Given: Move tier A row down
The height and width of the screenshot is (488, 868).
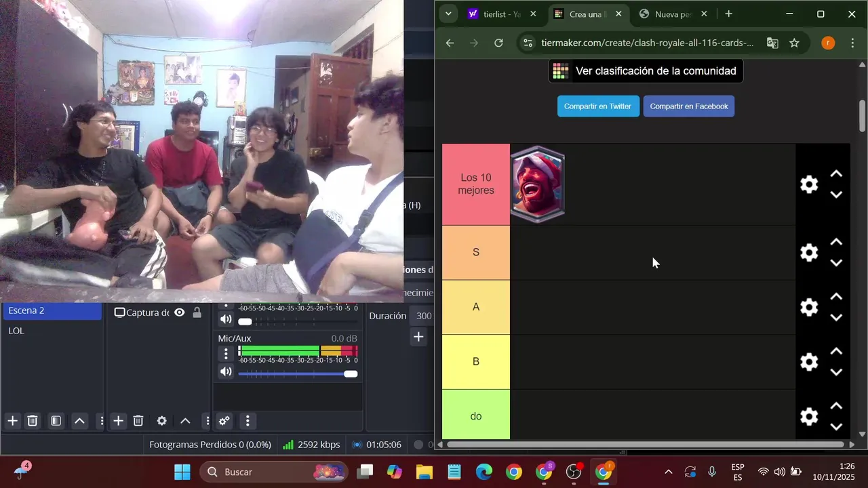Looking at the screenshot, I should pyautogui.click(x=836, y=318).
